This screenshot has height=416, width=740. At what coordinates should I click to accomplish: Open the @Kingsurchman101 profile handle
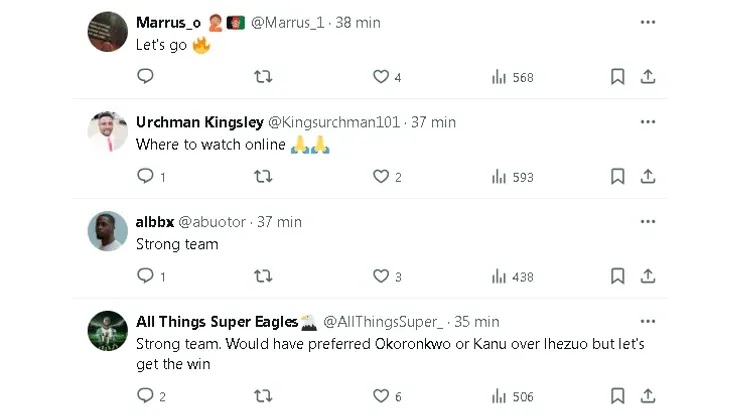click(333, 122)
